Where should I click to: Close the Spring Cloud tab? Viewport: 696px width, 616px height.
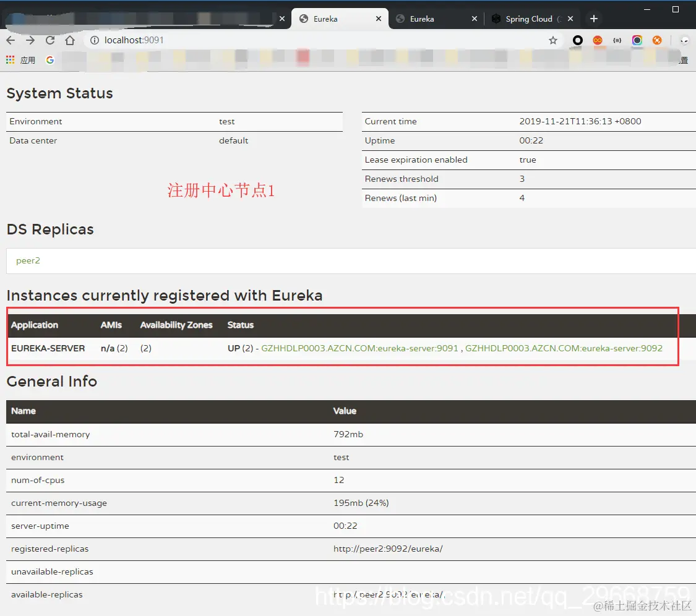[x=570, y=19]
